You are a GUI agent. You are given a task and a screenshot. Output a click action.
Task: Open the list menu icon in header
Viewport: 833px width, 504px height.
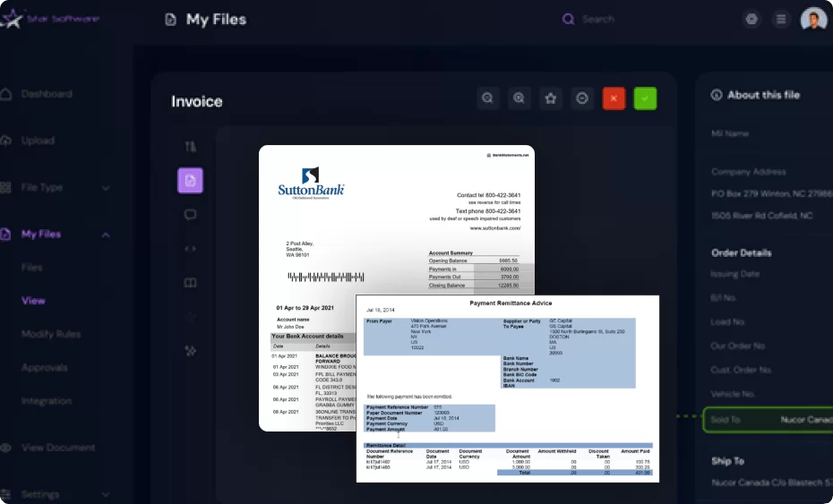782,19
